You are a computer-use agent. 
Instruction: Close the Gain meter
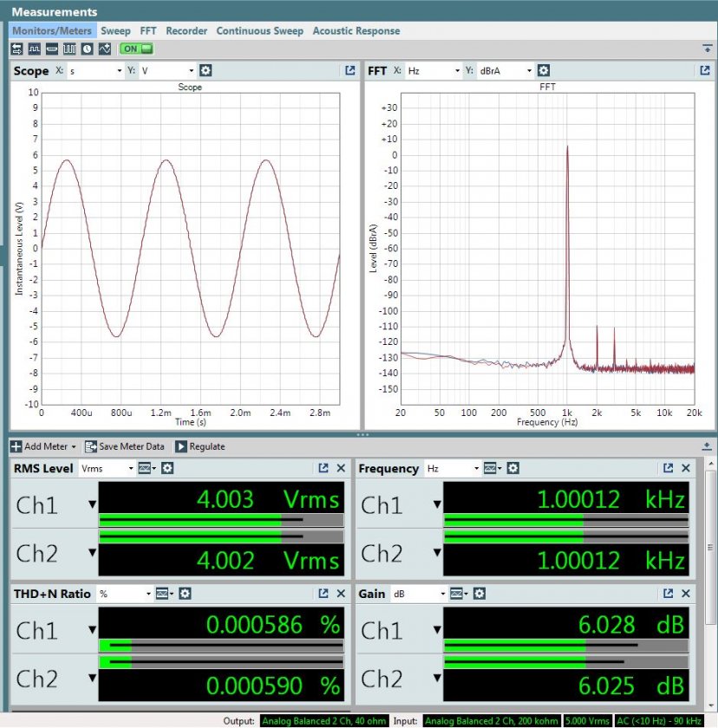[x=686, y=594]
